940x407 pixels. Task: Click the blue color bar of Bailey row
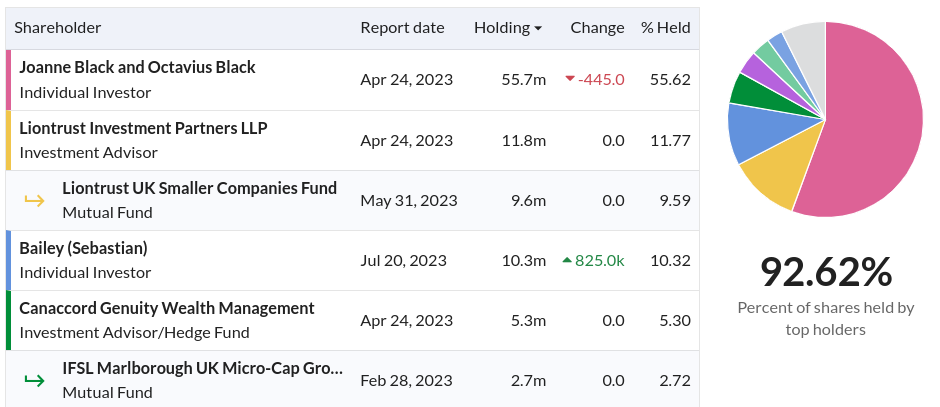click(8, 260)
